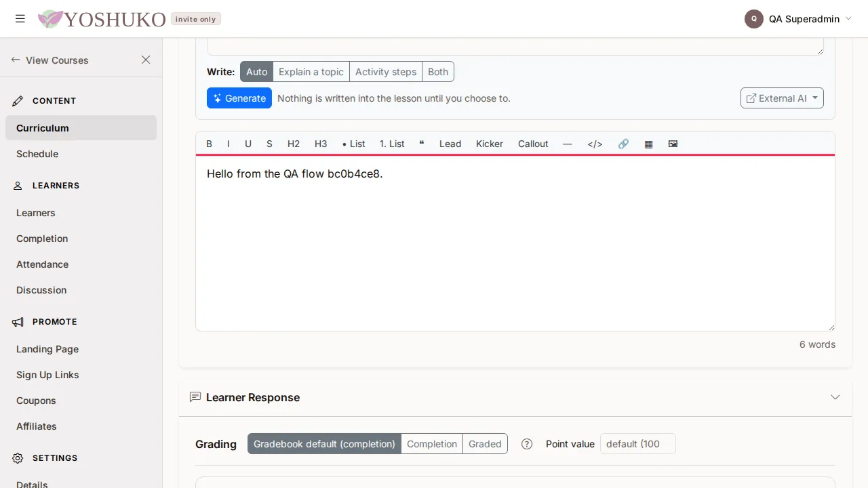Click the QA Superadmin avatar
This screenshot has width=868, height=488.
tap(754, 19)
